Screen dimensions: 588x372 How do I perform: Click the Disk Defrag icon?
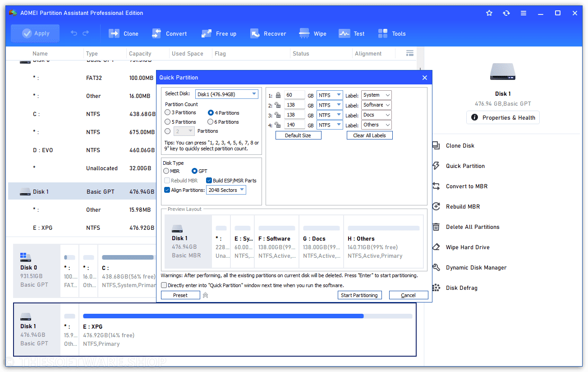click(x=436, y=288)
